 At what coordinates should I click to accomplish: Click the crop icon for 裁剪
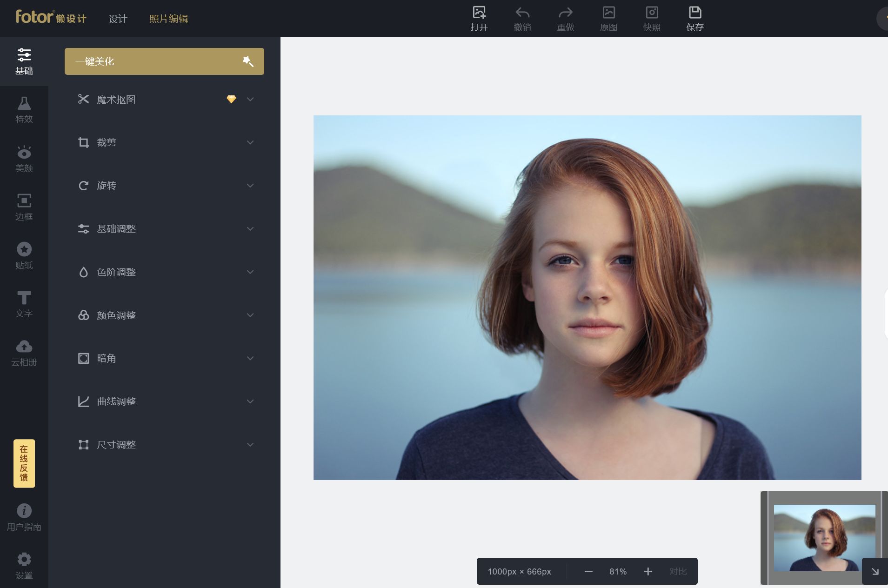(83, 142)
